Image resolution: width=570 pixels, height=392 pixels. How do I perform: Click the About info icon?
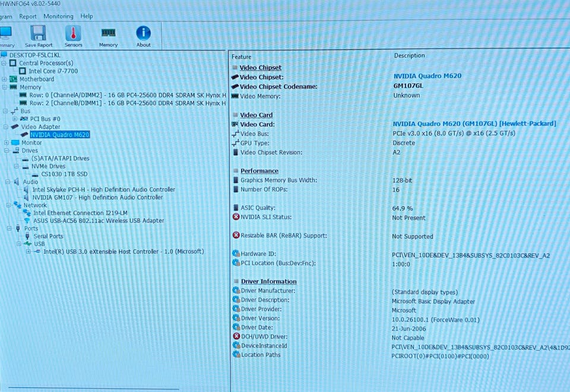point(143,36)
